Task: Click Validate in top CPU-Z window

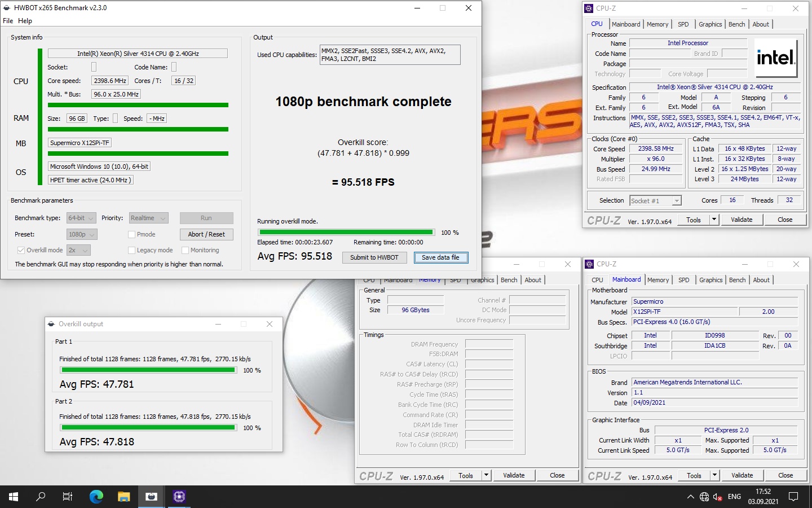Action: 742,220
